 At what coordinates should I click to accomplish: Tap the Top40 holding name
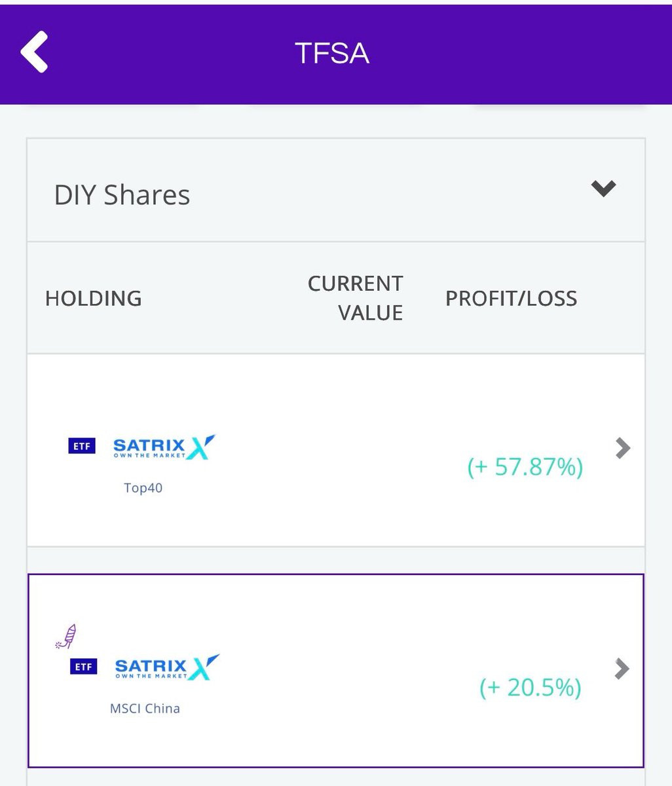click(x=143, y=488)
